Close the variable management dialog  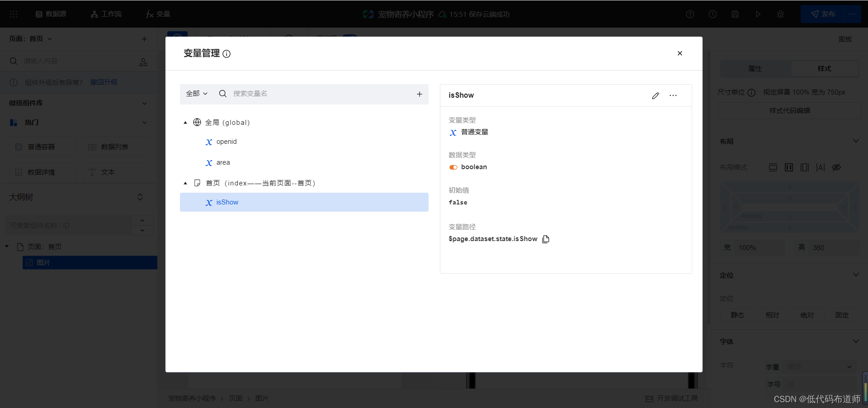[x=679, y=53]
